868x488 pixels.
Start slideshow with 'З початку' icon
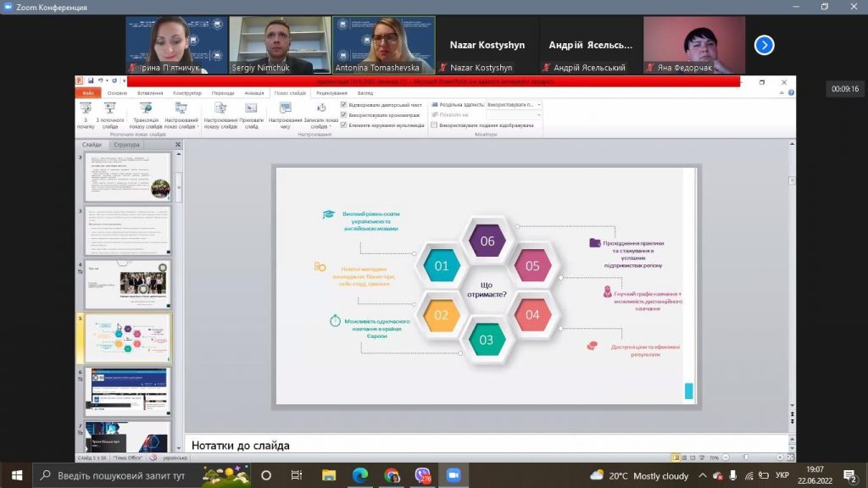coord(86,115)
